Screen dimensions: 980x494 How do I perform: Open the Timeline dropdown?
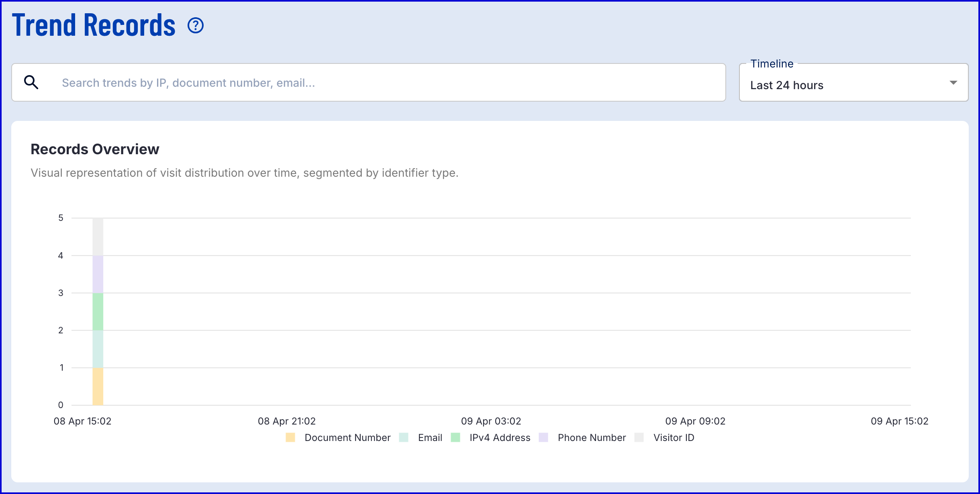[853, 83]
